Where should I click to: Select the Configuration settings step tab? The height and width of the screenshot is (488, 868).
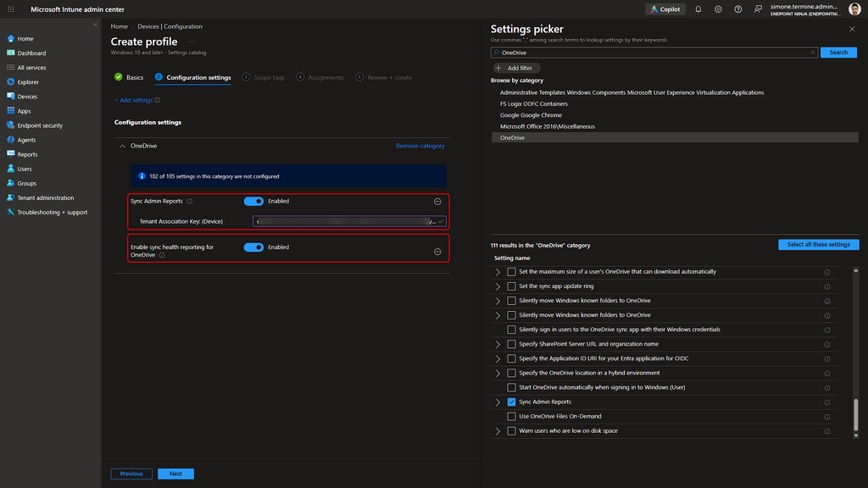point(192,77)
